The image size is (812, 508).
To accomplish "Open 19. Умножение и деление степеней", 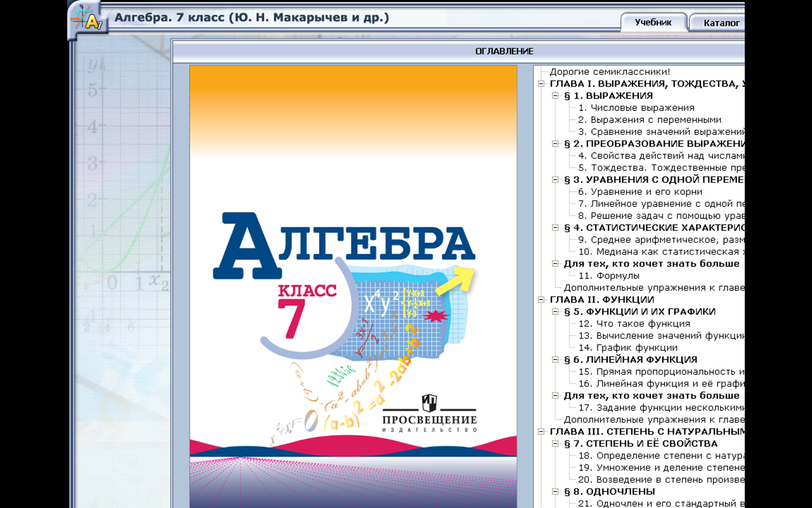I will [x=661, y=468].
